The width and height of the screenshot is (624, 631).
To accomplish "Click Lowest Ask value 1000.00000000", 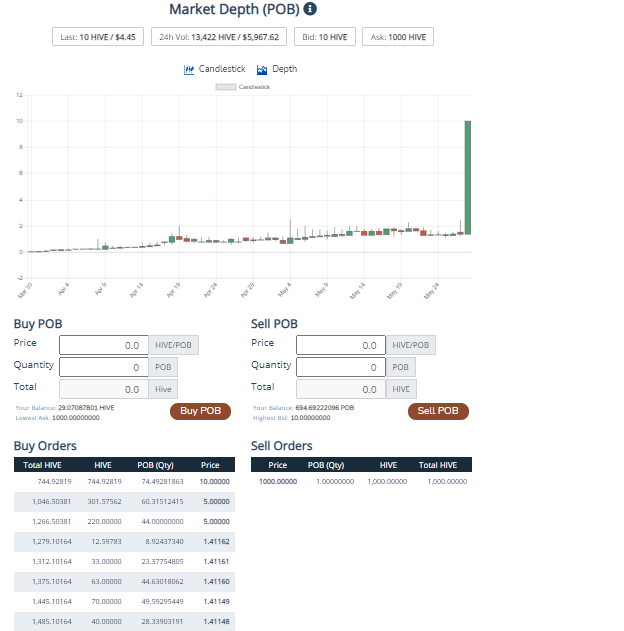I will click(x=76, y=418).
